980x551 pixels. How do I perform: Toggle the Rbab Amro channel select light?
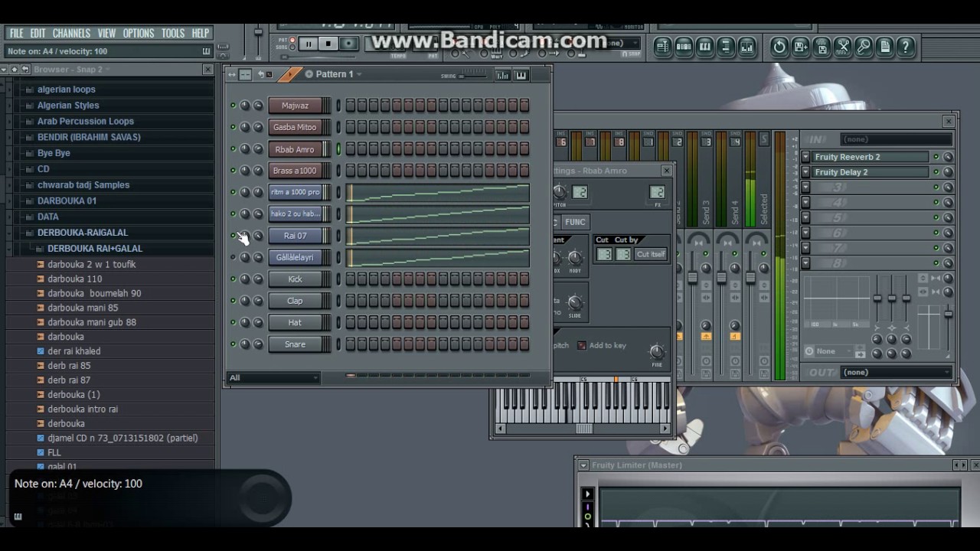click(338, 149)
